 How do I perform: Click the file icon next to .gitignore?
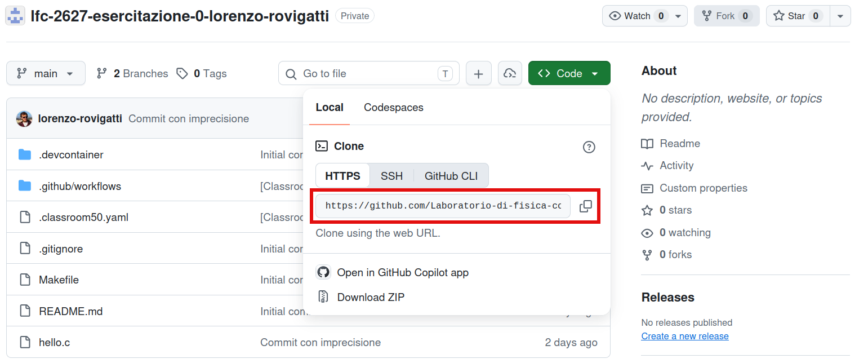(25, 249)
